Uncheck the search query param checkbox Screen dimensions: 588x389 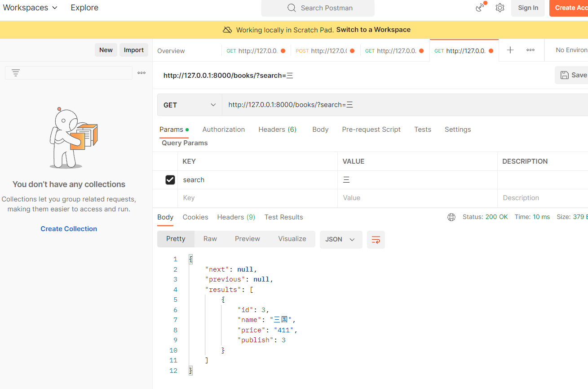click(x=170, y=180)
